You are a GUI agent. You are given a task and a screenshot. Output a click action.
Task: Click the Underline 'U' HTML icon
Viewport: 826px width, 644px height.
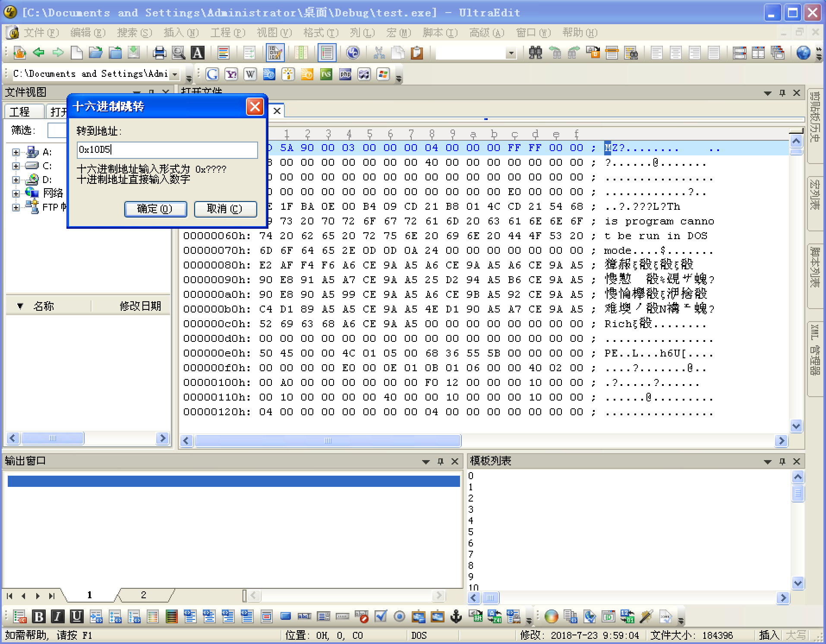tap(76, 616)
